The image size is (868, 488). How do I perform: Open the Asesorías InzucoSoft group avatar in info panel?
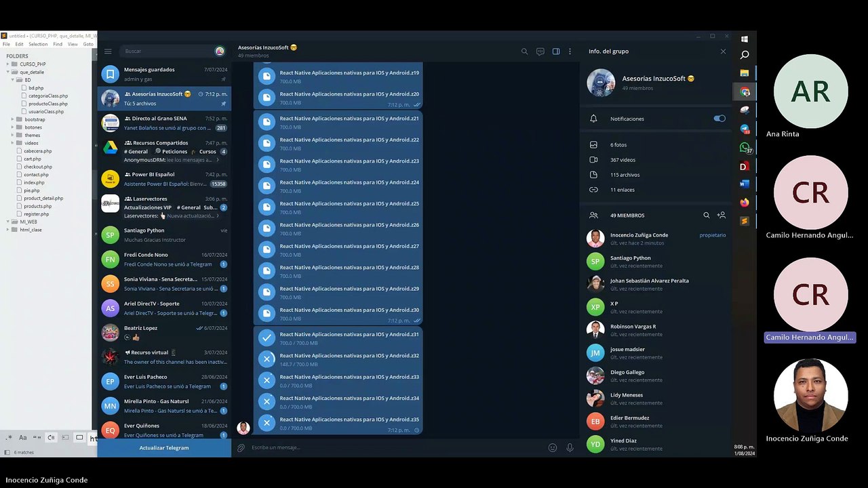tap(601, 83)
